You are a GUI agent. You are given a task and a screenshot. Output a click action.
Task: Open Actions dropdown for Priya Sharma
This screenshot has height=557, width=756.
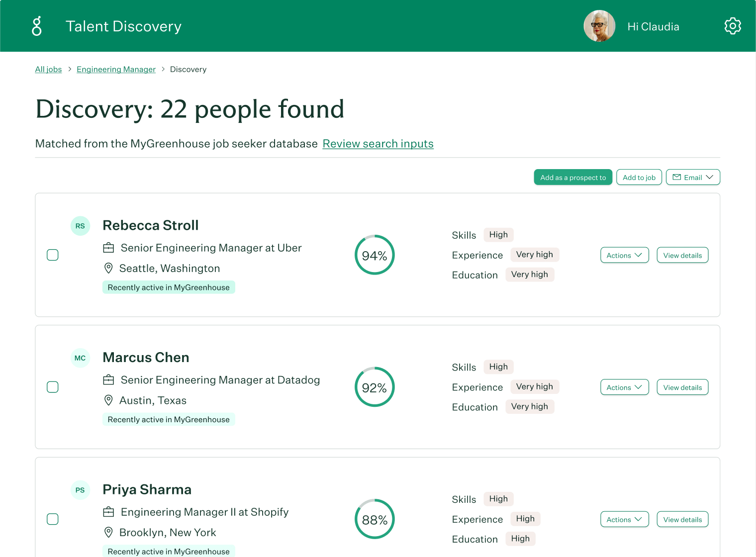[625, 519]
